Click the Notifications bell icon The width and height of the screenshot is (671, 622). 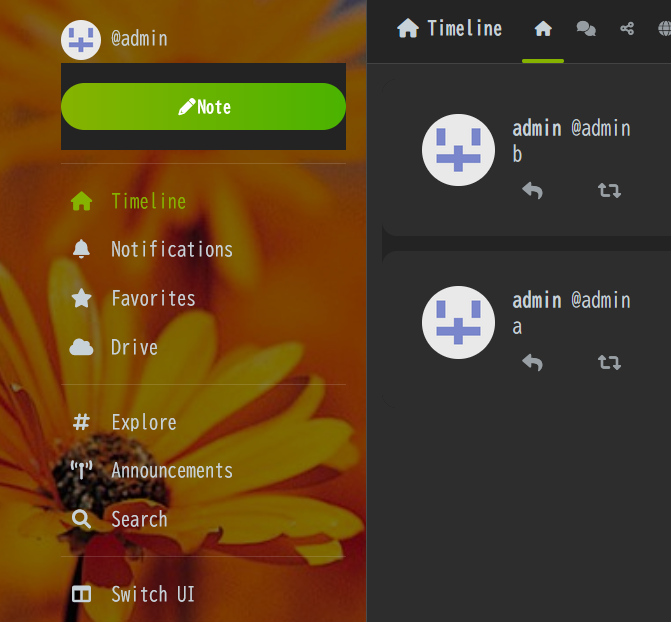pos(81,249)
